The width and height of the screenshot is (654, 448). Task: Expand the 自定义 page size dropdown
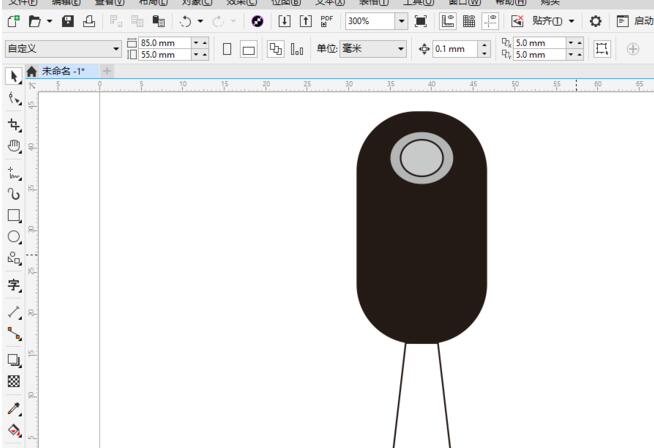click(x=116, y=49)
